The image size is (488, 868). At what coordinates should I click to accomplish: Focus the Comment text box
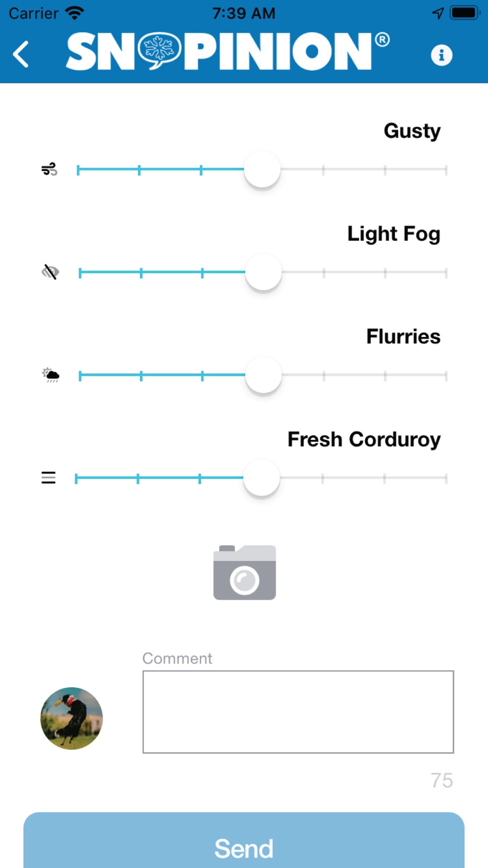tap(298, 712)
